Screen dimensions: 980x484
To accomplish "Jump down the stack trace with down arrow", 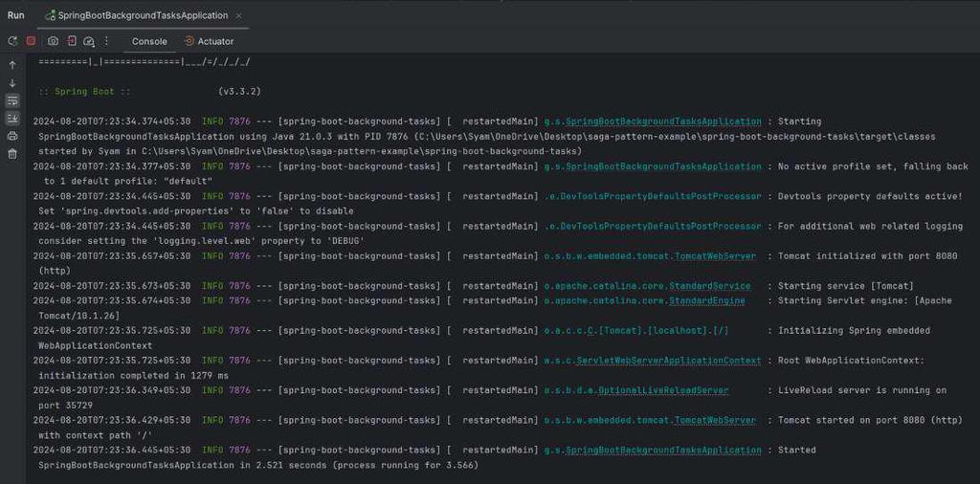I will 12,83.
